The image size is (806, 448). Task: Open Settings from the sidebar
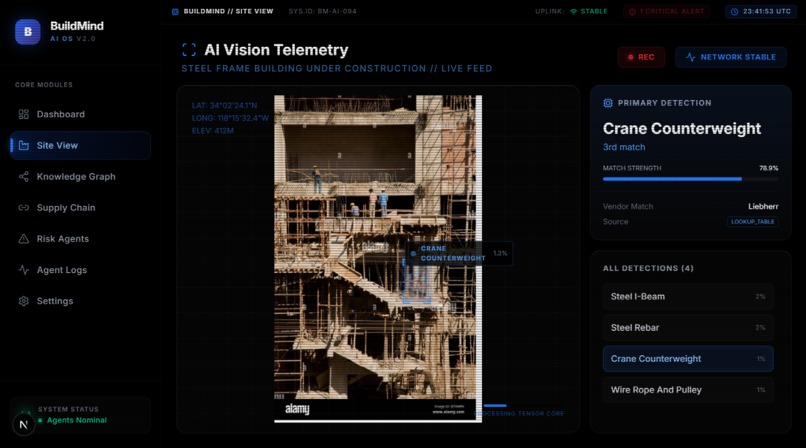coord(80,301)
